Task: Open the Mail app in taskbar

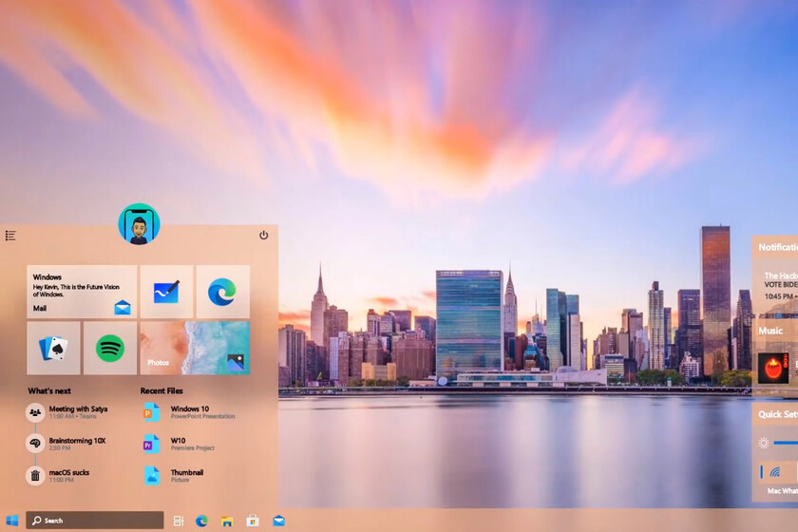Action: (278, 521)
